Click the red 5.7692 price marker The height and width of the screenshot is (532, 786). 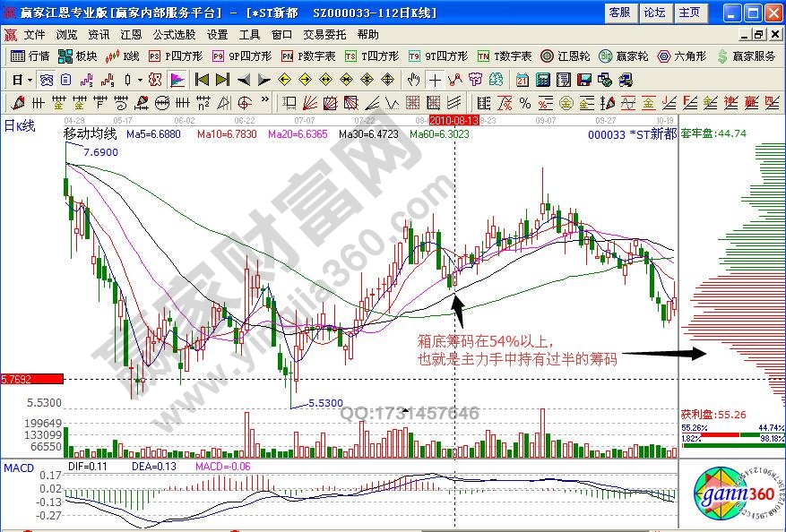tap(31, 379)
